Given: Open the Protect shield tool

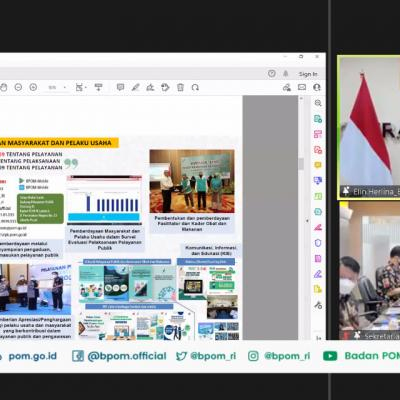Looking at the screenshot, I should (x=318, y=243).
